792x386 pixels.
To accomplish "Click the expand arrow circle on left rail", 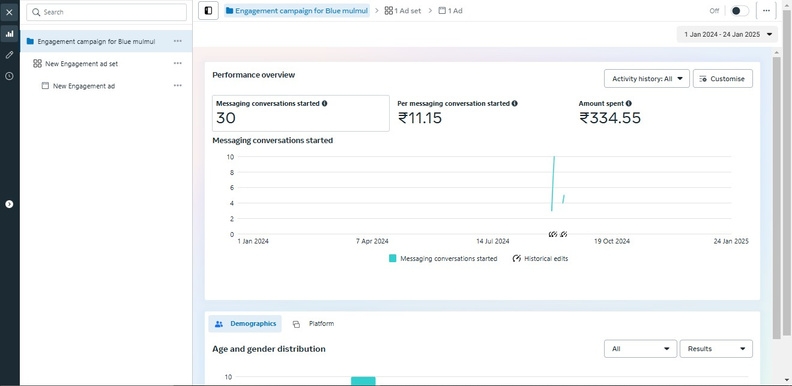I will [x=9, y=204].
